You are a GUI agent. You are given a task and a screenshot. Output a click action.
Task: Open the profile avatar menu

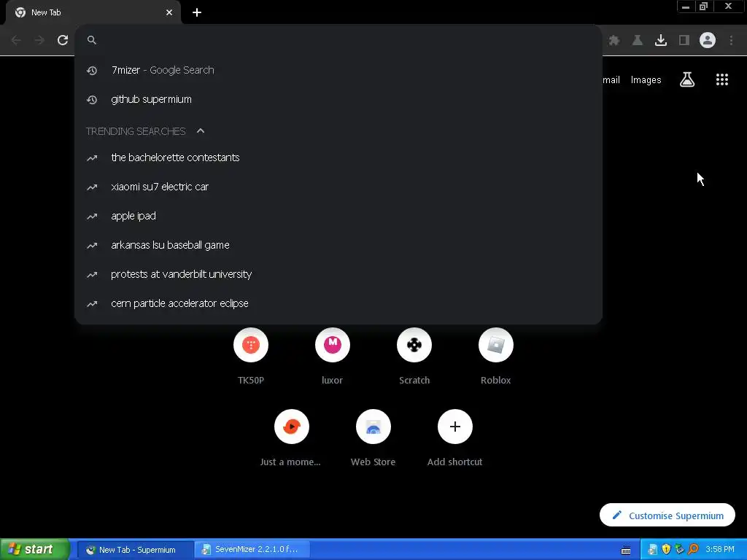[x=708, y=40]
